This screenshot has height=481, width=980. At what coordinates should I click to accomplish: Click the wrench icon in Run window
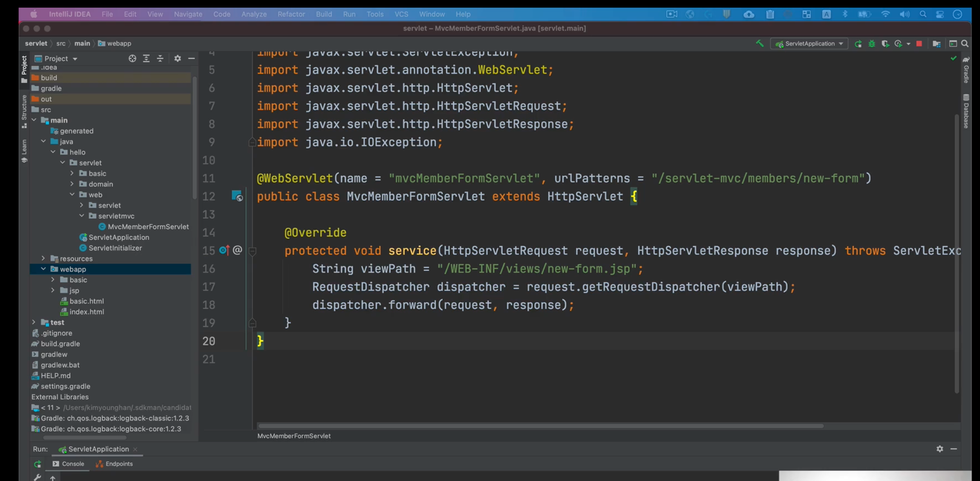[x=38, y=477]
